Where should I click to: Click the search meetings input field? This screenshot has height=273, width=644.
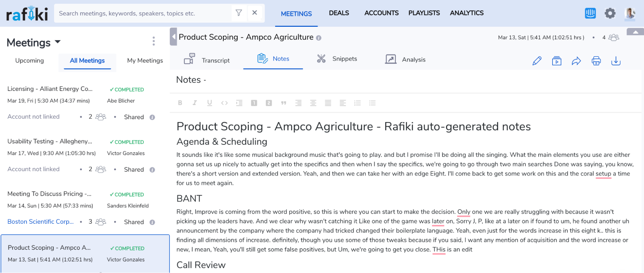tap(143, 13)
